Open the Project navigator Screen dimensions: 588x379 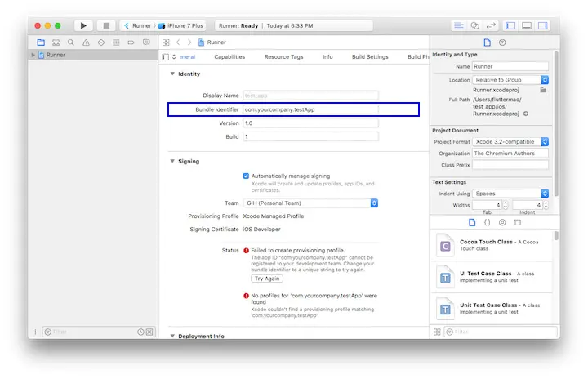click(x=41, y=42)
